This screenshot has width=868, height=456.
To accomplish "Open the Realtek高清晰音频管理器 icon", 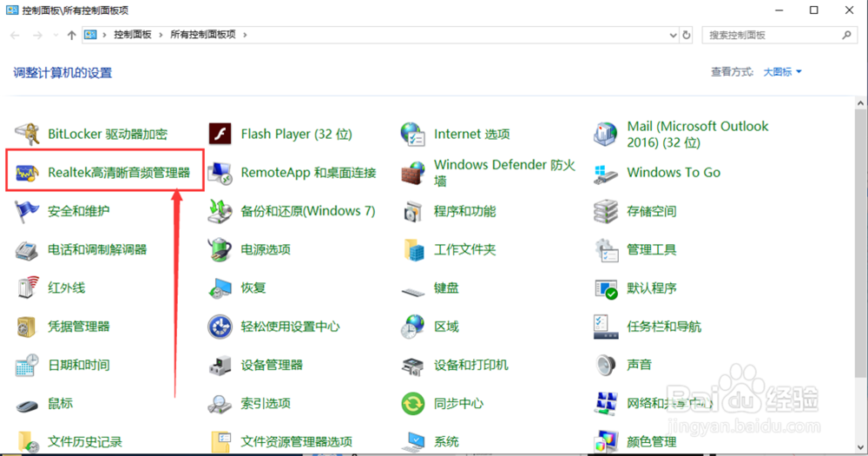I will [27, 173].
